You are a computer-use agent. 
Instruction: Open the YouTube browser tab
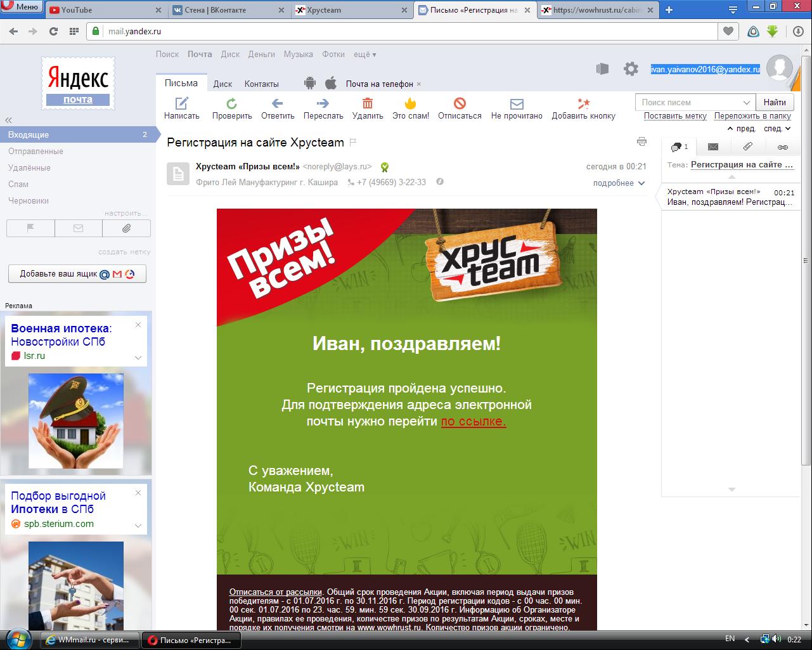coord(105,10)
